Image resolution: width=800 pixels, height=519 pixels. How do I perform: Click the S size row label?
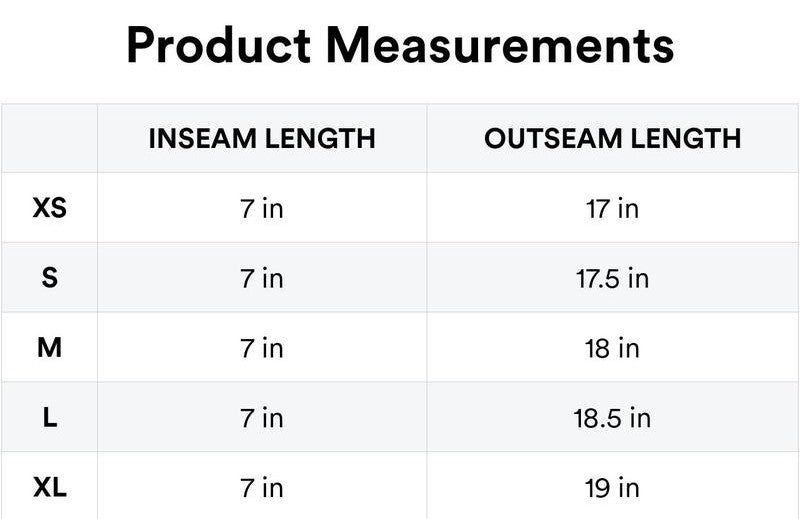coord(50,278)
